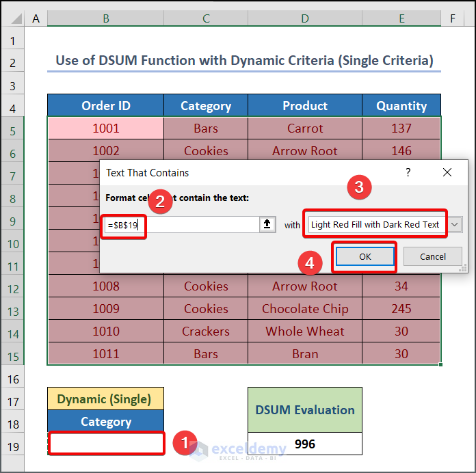Open the format style dropdown arrow
The height and width of the screenshot is (473, 476).
click(454, 224)
